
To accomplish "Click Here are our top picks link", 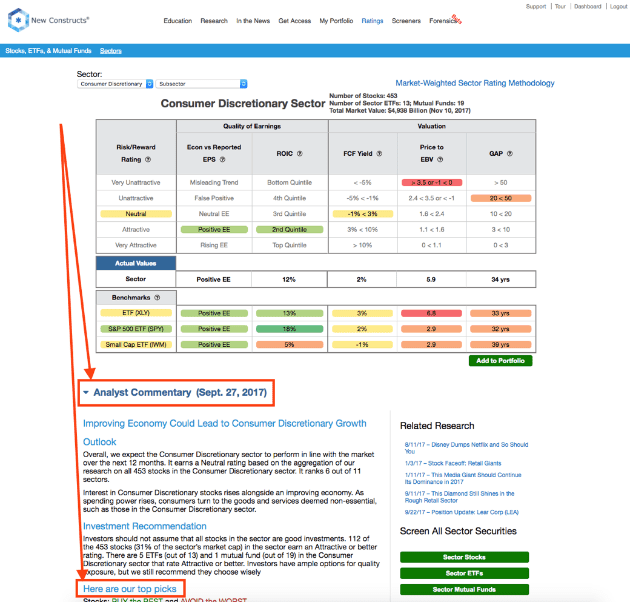I will 130,589.
